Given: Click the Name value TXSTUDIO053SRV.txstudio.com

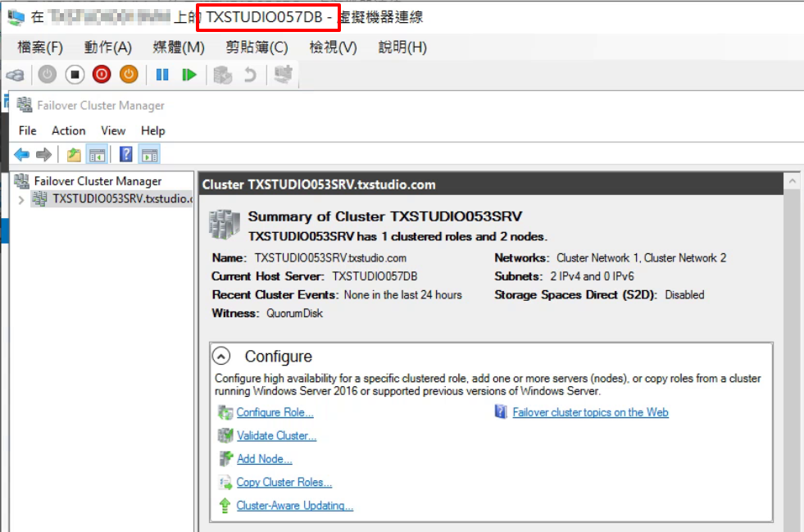Looking at the screenshot, I should [331, 258].
